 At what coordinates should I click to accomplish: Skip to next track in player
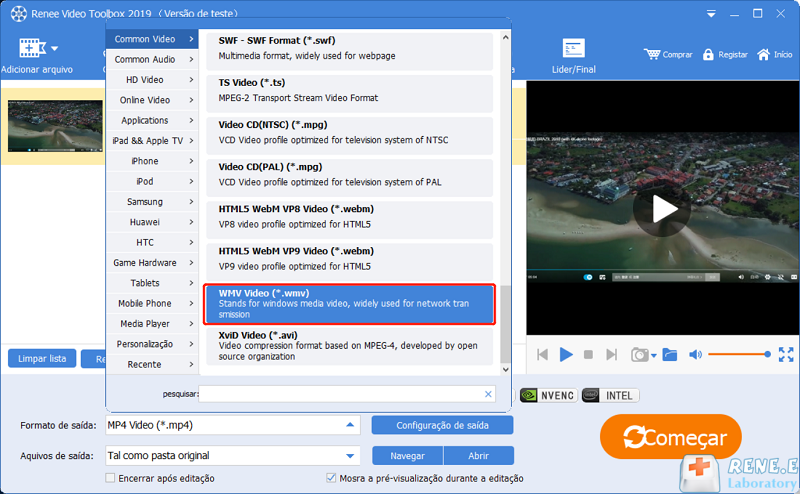point(611,355)
